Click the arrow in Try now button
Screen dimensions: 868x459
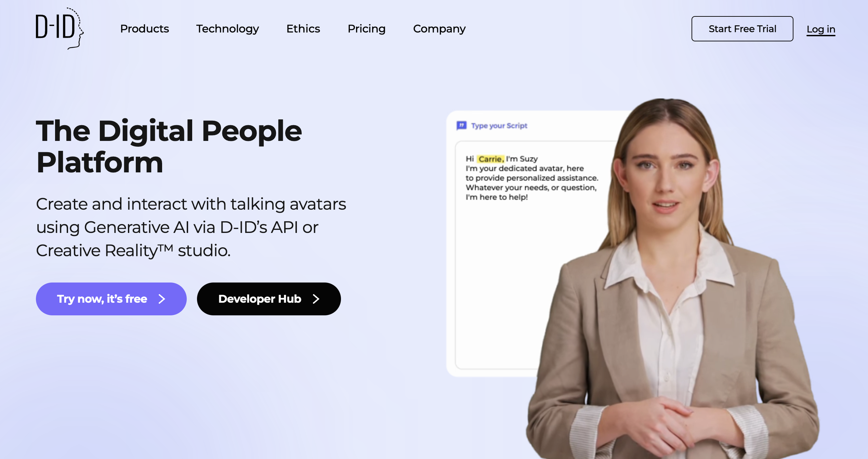click(x=162, y=299)
